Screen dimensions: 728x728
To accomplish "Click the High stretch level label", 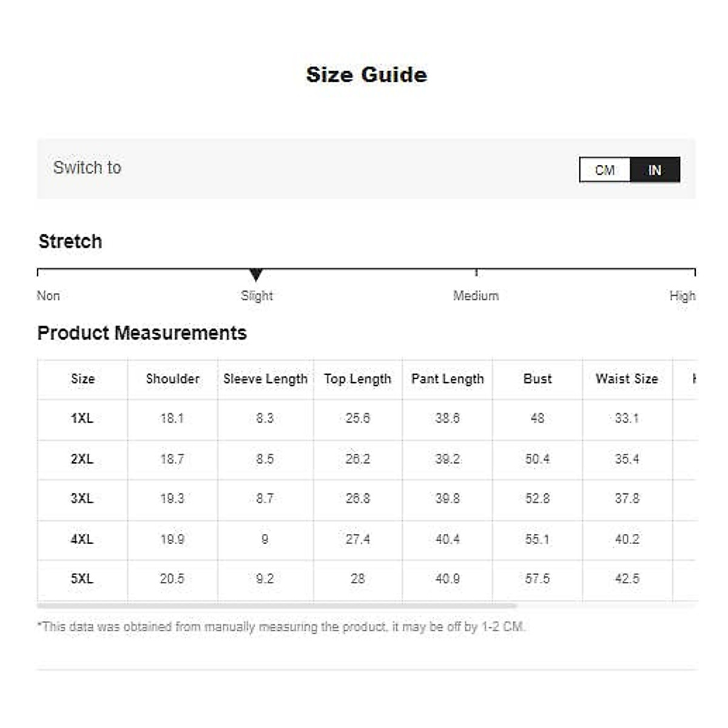I will click(x=682, y=296).
